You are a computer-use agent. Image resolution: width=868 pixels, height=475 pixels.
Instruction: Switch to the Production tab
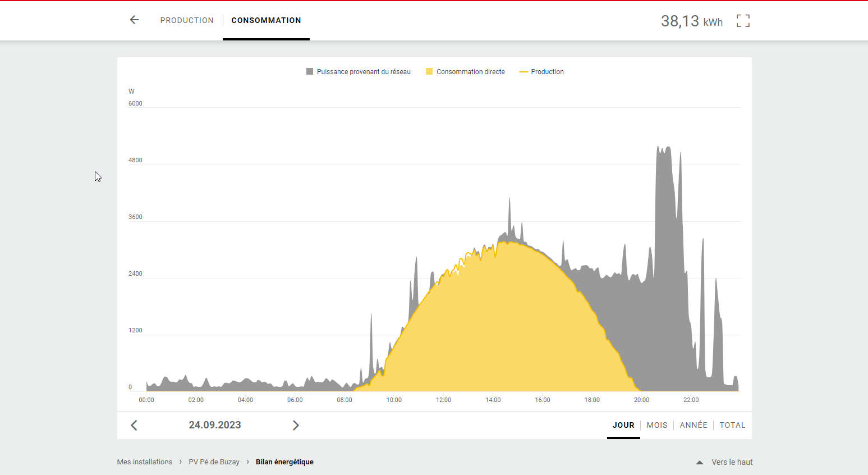[x=187, y=20]
